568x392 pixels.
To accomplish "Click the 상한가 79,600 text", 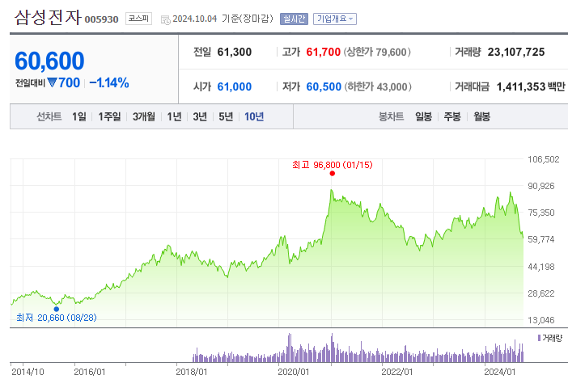I will click(x=377, y=52).
